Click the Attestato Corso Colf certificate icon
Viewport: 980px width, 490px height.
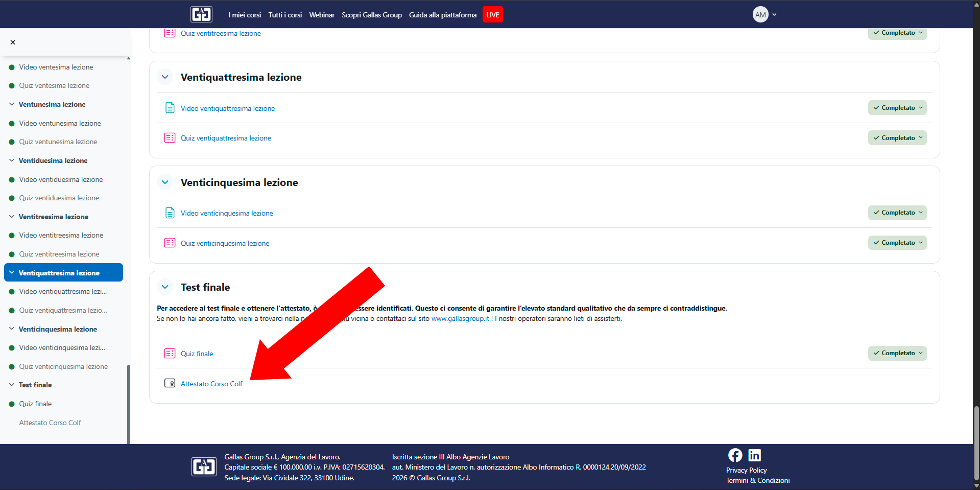point(170,383)
